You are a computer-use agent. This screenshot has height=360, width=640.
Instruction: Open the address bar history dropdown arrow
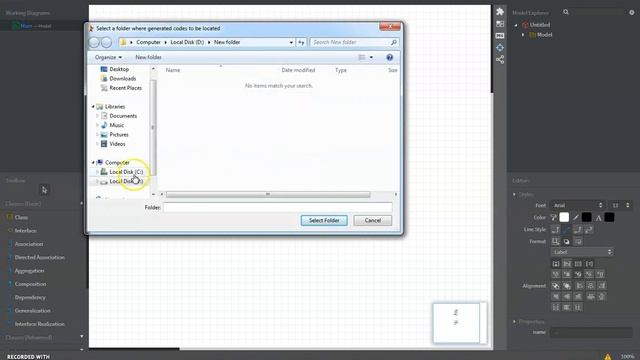(291, 42)
